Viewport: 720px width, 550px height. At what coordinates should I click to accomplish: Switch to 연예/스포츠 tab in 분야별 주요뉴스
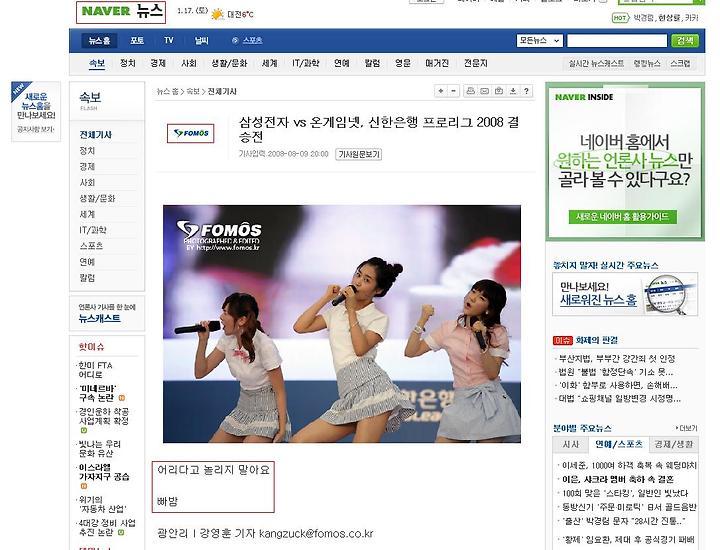619,444
